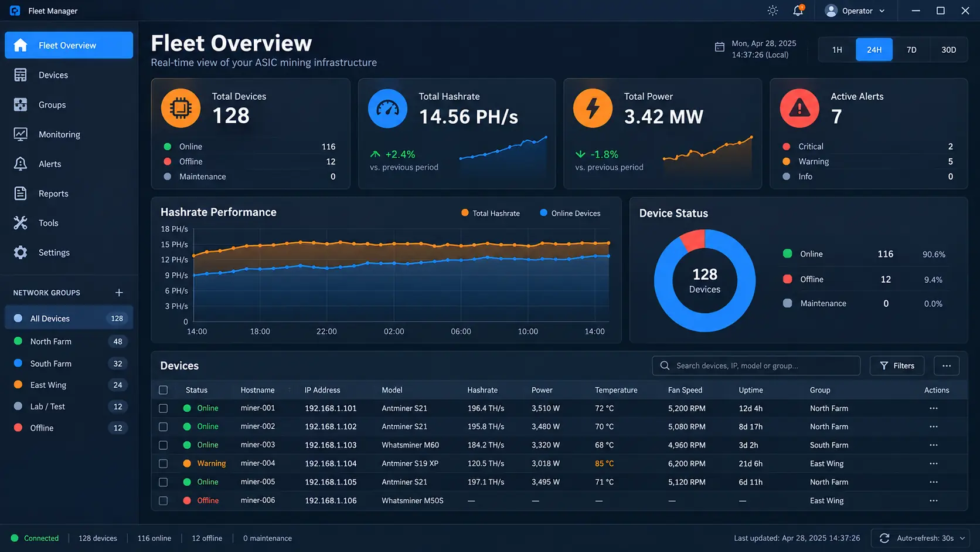Expand the Auto-refresh 30s dropdown
The height and width of the screenshot is (552, 980).
[x=920, y=538]
